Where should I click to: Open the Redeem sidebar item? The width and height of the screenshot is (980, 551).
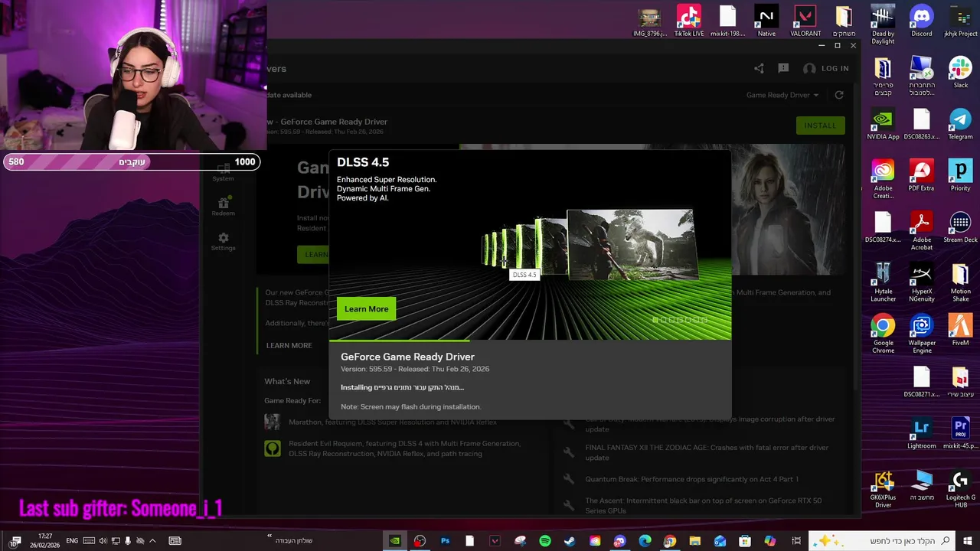tap(223, 207)
